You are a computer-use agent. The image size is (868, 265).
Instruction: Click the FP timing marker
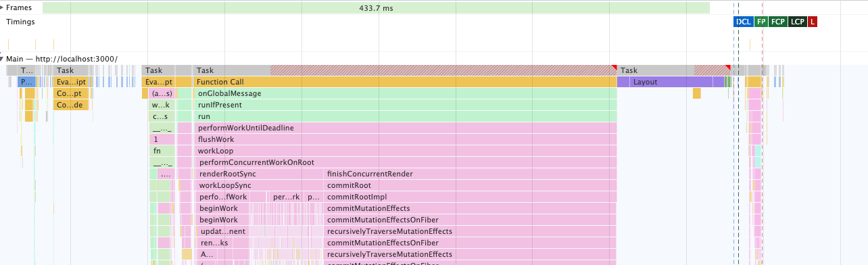[761, 22]
